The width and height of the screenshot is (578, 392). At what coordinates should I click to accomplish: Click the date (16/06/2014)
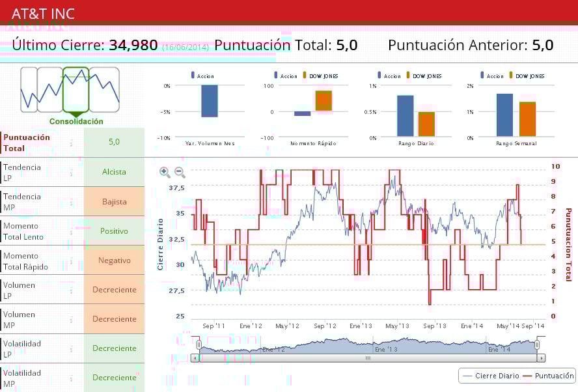pos(186,47)
